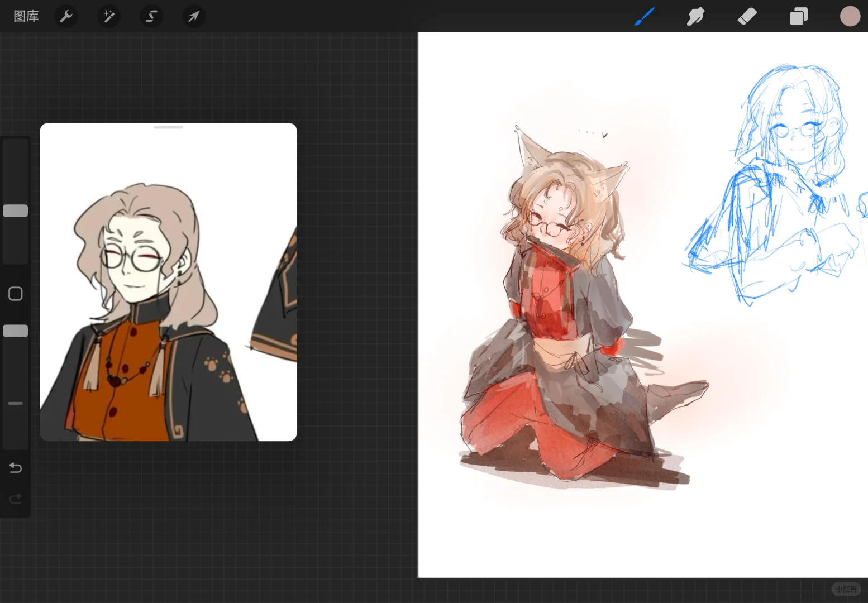The image size is (868, 603).
Task: Select the Selection S-shaped tool
Action: 151,16
